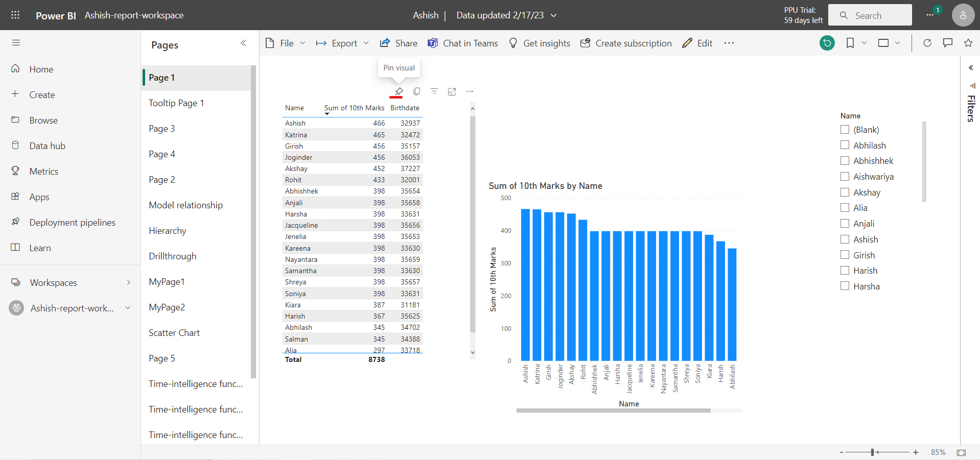The image size is (980, 460).
Task: Click the refresh visuals icon
Action: [927, 43]
